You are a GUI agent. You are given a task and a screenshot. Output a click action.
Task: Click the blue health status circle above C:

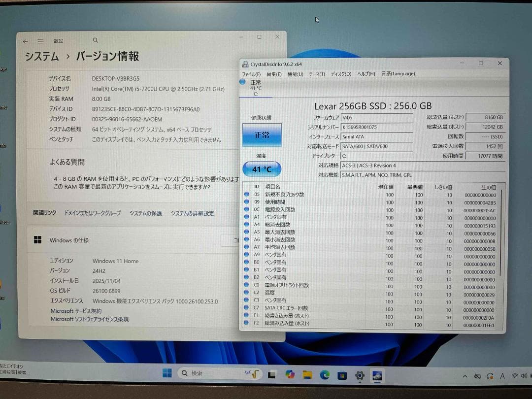pos(242,82)
